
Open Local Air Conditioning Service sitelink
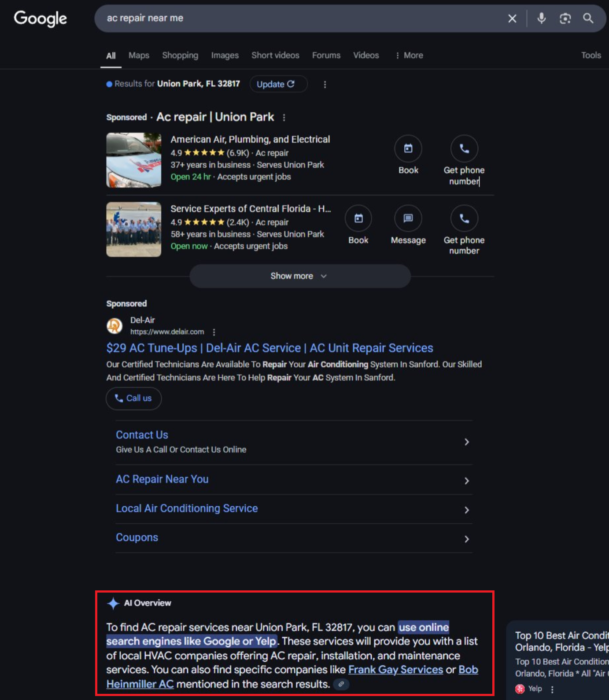point(187,508)
